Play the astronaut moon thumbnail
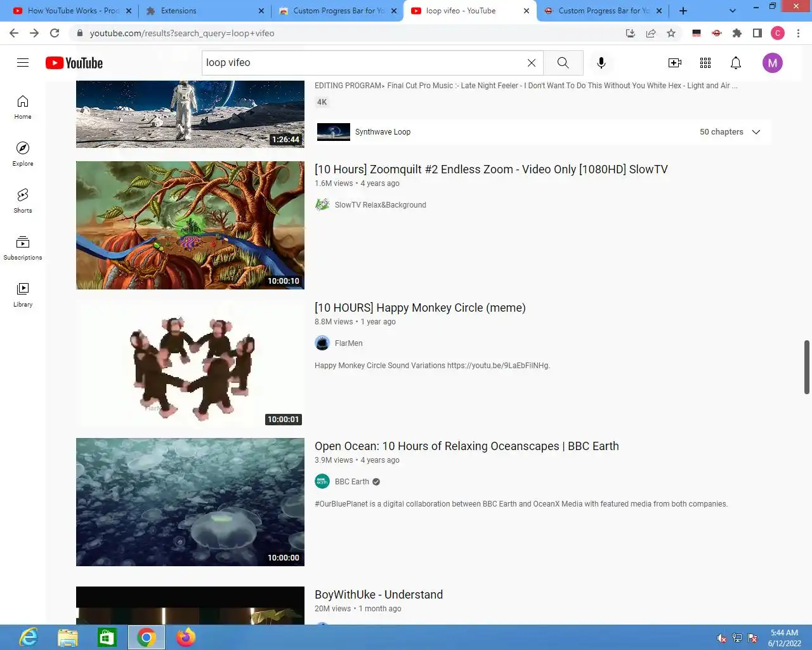The width and height of the screenshot is (812, 650). [x=190, y=114]
